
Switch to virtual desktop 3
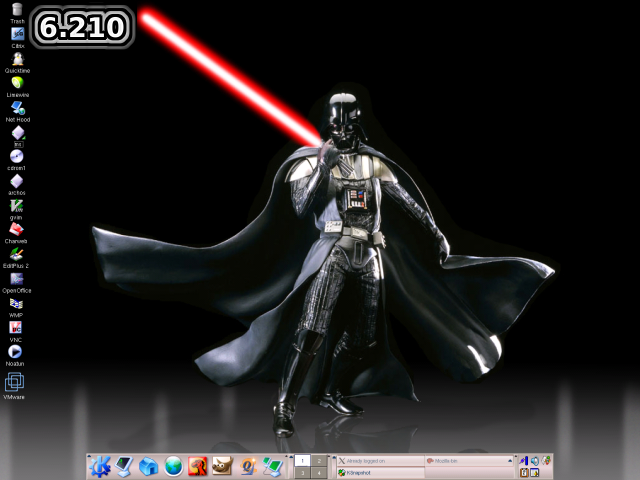click(x=302, y=473)
